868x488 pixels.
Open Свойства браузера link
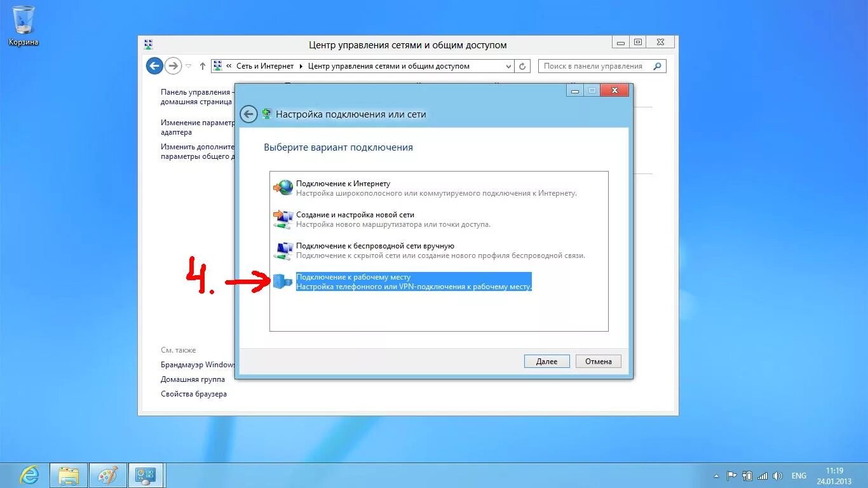194,394
